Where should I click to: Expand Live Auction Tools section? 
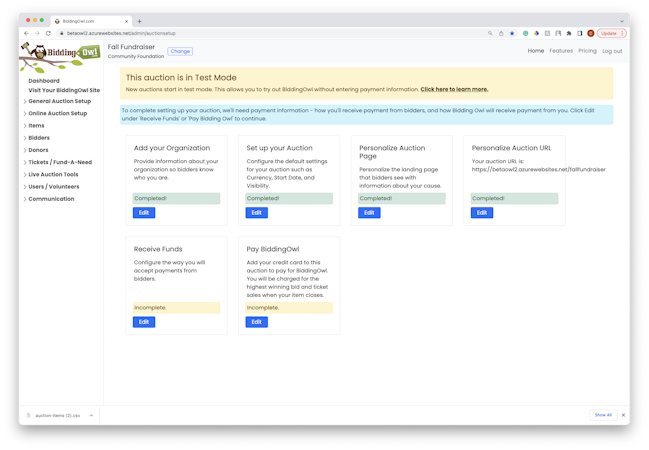pyautogui.click(x=53, y=174)
